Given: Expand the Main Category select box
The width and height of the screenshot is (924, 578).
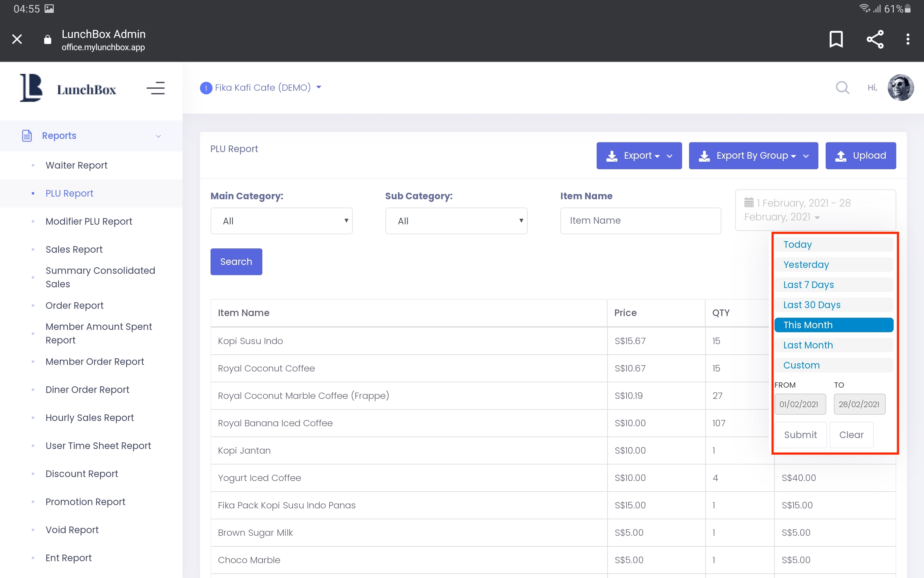Looking at the screenshot, I should [281, 221].
